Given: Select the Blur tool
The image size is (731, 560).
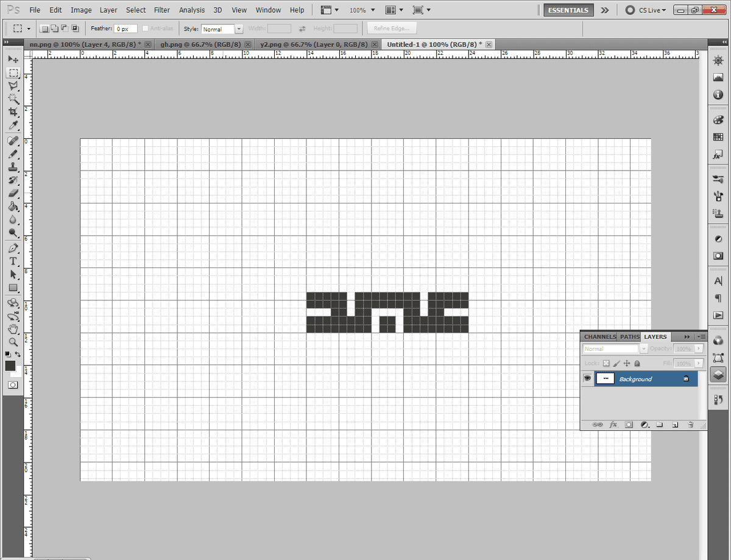Looking at the screenshot, I should pos(13,220).
